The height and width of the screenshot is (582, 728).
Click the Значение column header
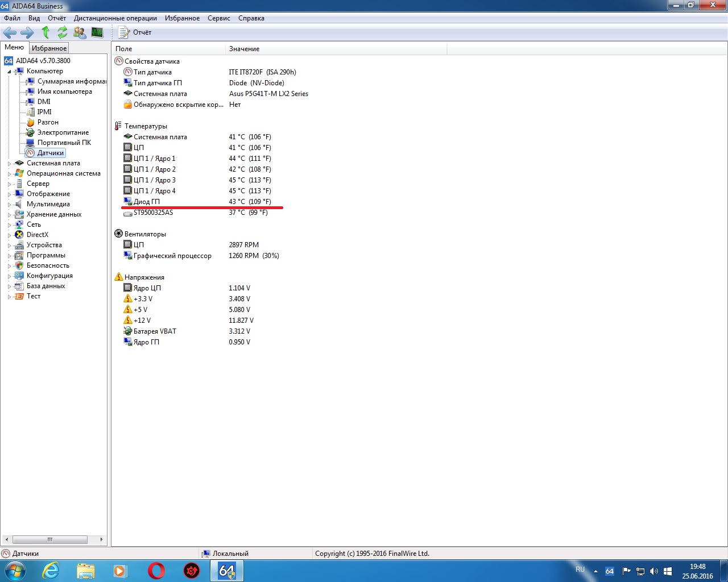336,49
